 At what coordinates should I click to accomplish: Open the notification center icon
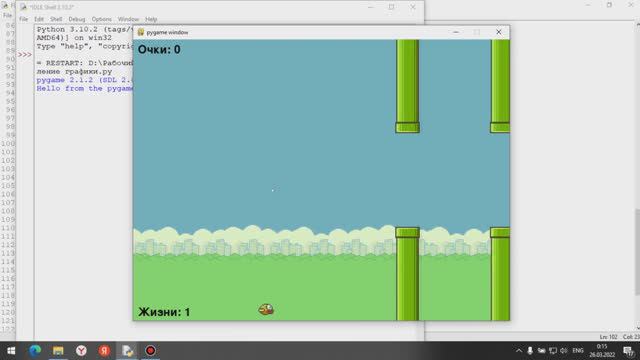(x=628, y=351)
